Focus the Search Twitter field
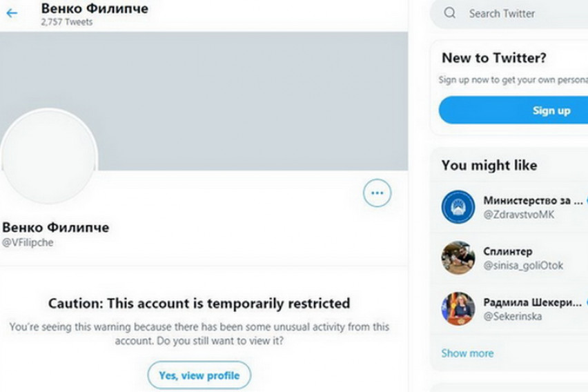Viewport: 588px width, 392px height. (511, 13)
